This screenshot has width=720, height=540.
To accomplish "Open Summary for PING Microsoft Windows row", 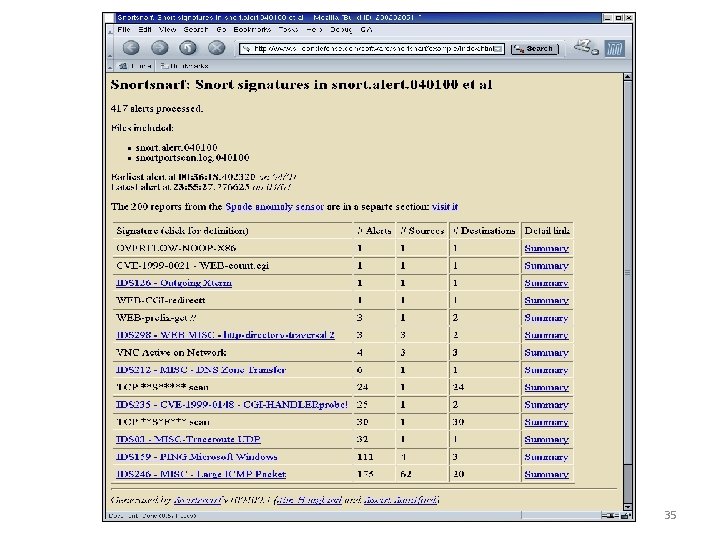I will pos(546,457).
